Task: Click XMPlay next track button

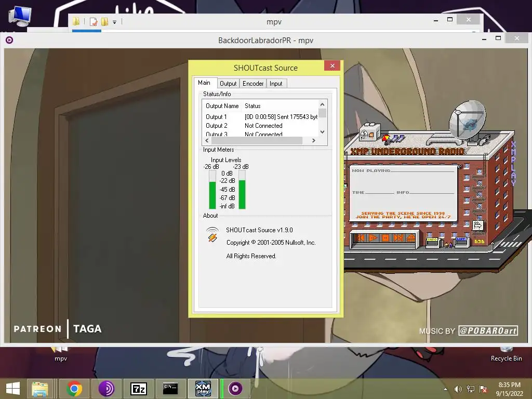Action: (x=398, y=238)
